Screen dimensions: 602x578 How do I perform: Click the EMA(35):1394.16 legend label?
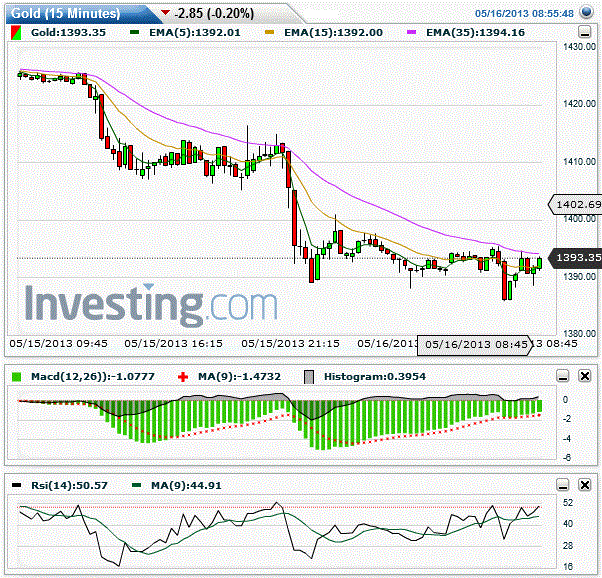coord(475,33)
